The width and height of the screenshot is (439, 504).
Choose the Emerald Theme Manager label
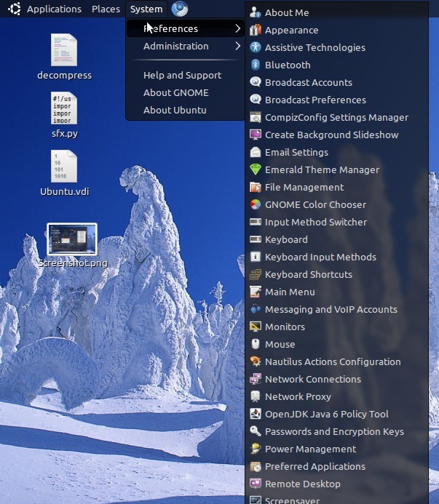coord(322,169)
